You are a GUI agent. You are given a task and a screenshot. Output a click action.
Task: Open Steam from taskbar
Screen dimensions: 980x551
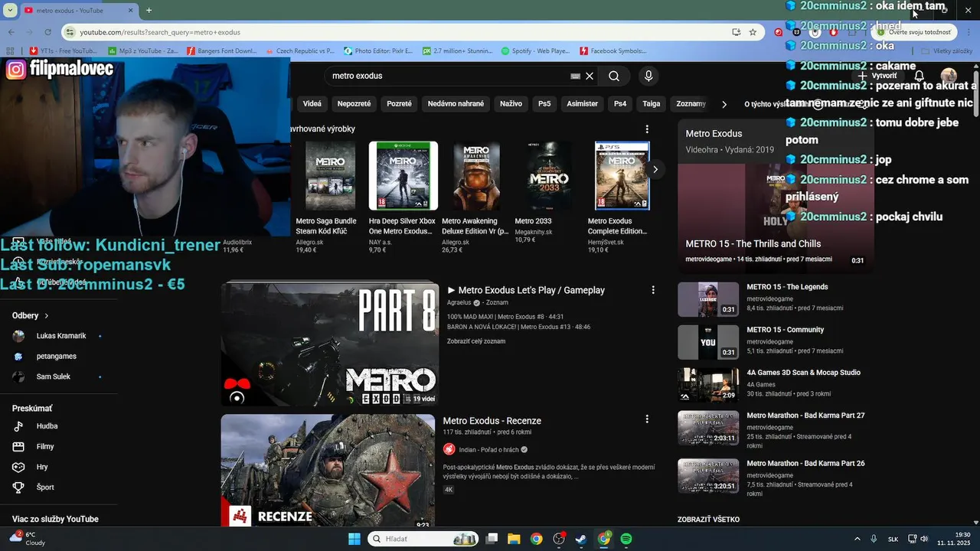click(x=581, y=539)
